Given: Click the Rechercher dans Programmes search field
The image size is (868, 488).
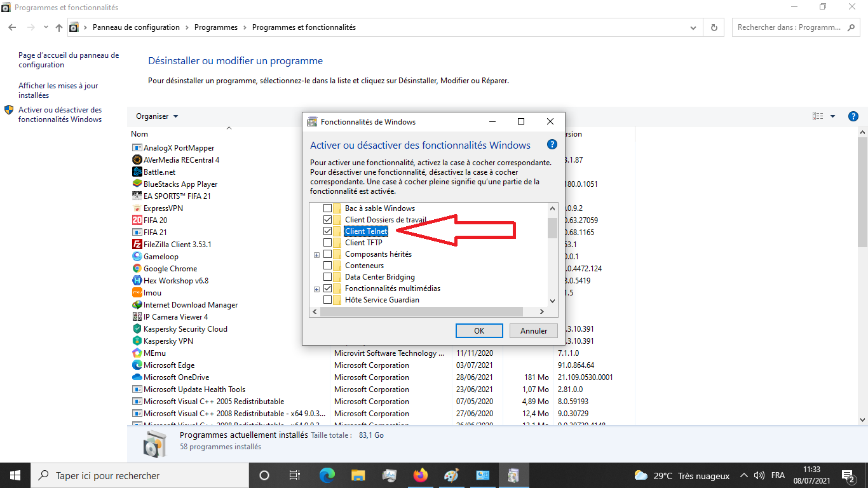Looking at the screenshot, I should point(788,27).
